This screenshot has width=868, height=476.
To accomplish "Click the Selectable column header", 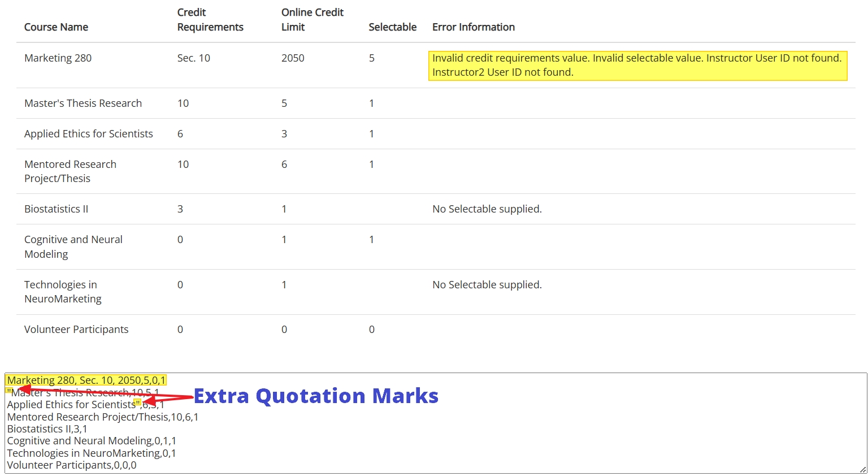I will click(x=392, y=27).
